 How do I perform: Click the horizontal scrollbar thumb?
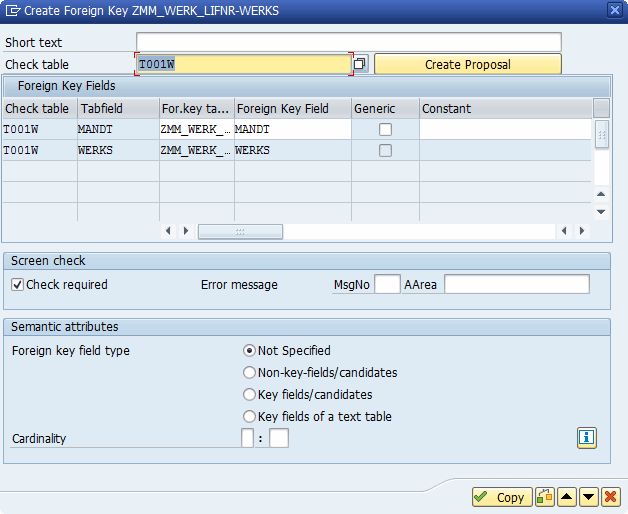pos(240,232)
